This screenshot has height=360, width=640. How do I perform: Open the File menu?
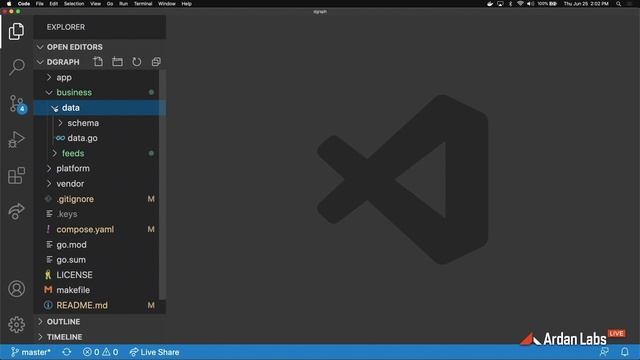point(40,4)
